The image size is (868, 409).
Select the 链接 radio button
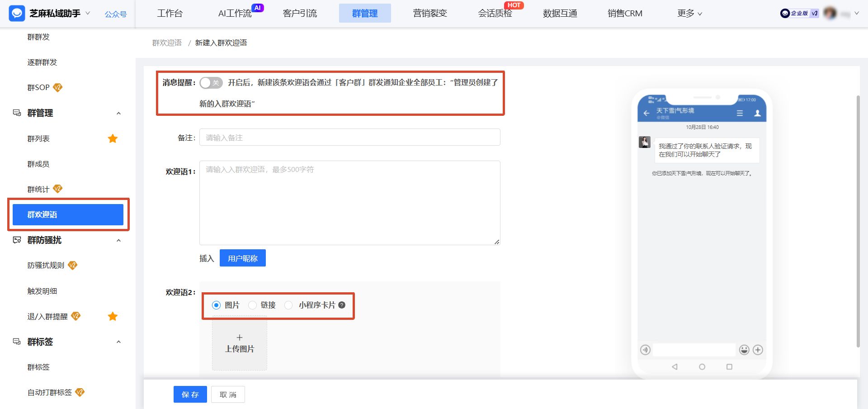coord(252,305)
